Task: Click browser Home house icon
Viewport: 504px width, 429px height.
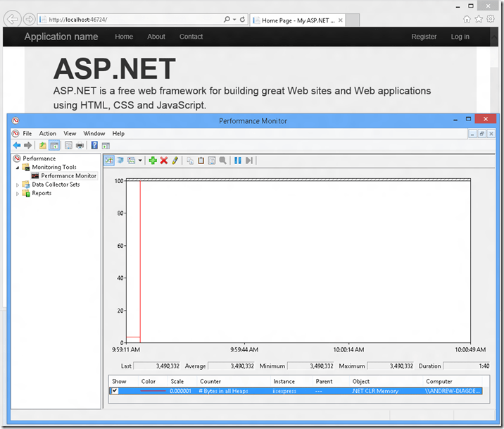Action: tap(467, 19)
